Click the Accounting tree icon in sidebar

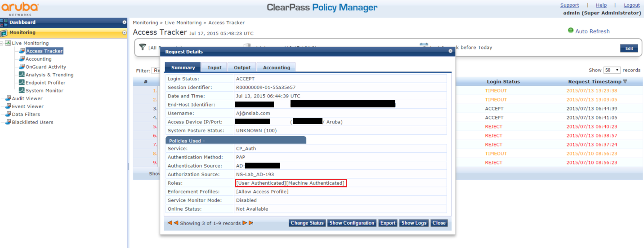(x=22, y=59)
